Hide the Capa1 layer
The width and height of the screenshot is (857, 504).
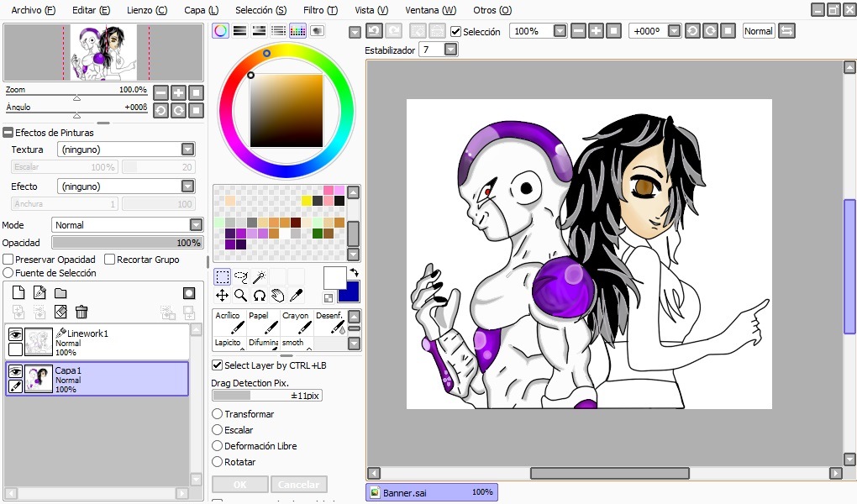coord(15,372)
